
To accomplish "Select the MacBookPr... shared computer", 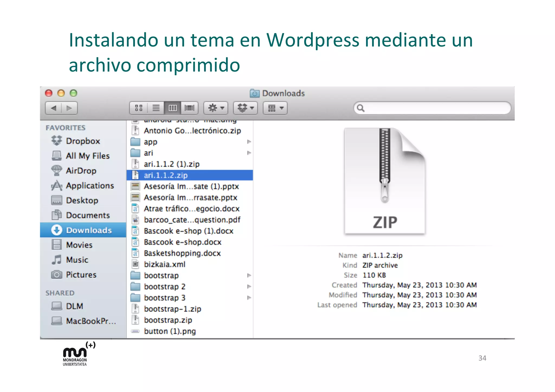I will click(x=83, y=321).
